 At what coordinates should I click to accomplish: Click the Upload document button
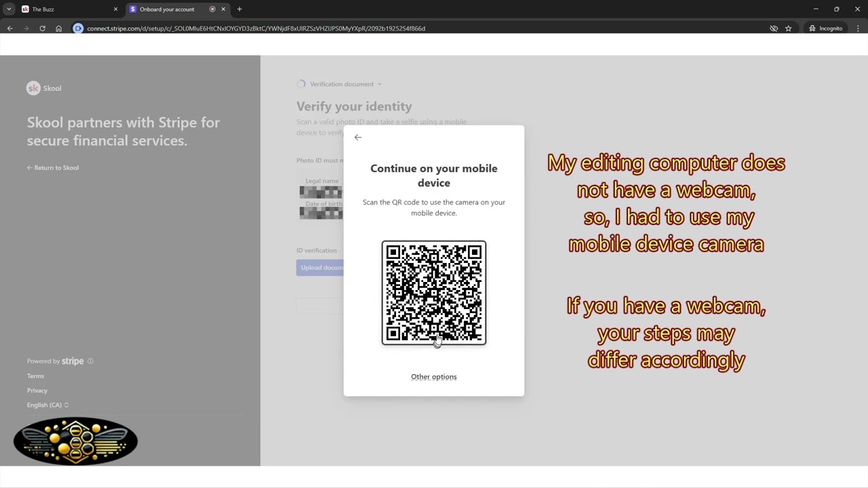(321, 268)
